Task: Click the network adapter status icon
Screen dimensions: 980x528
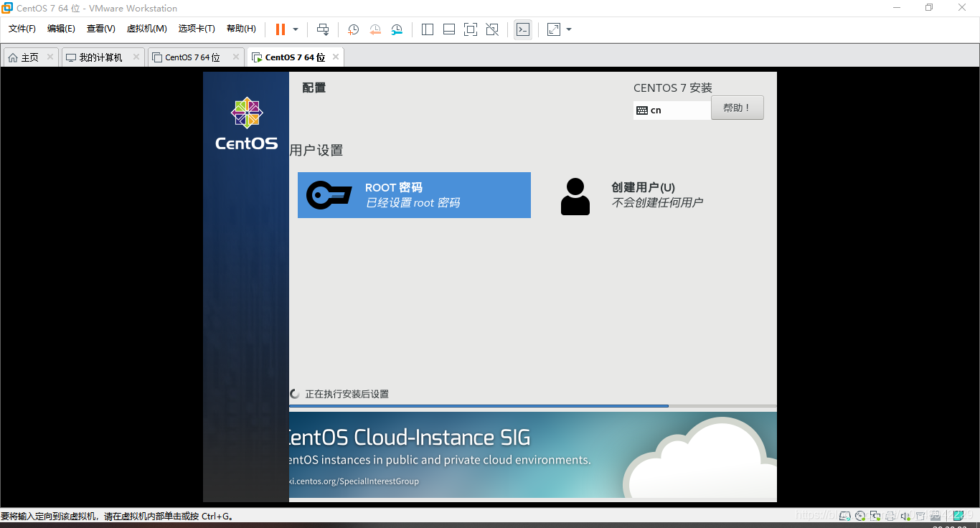Action: point(875,516)
